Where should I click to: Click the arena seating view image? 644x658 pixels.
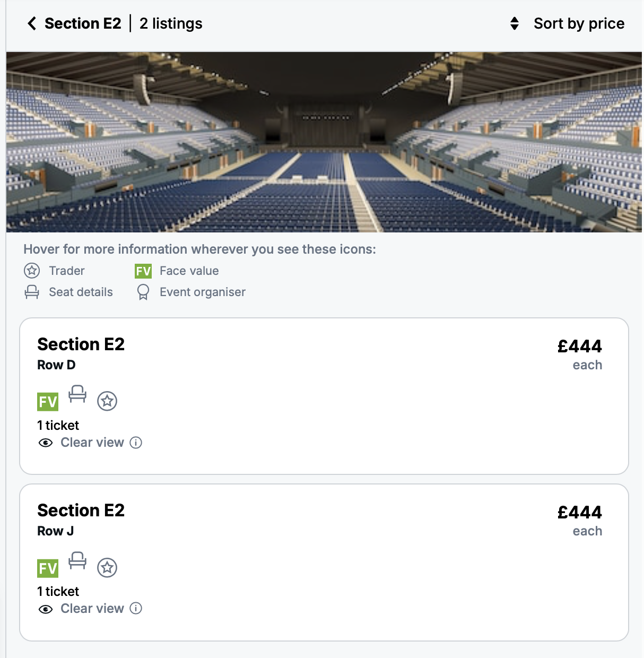324,142
